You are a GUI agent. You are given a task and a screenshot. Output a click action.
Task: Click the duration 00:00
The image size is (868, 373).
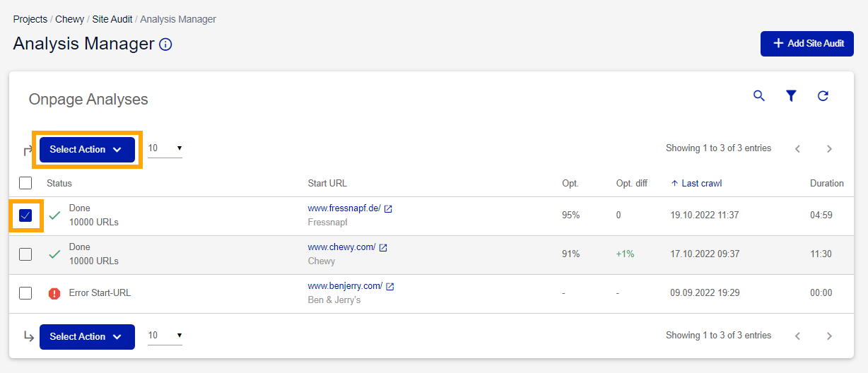pos(821,292)
